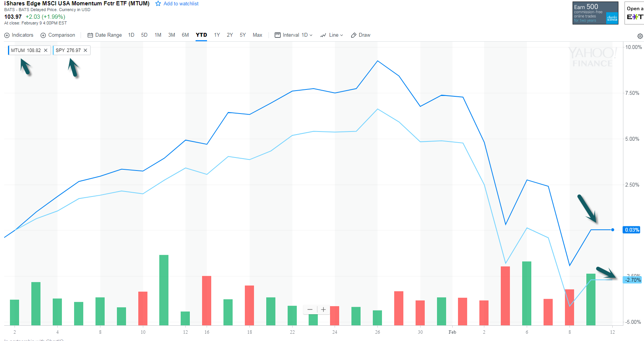Viewport: 644px width, 341px height.
Task: Select the 1M range tab
Action: click(x=158, y=35)
